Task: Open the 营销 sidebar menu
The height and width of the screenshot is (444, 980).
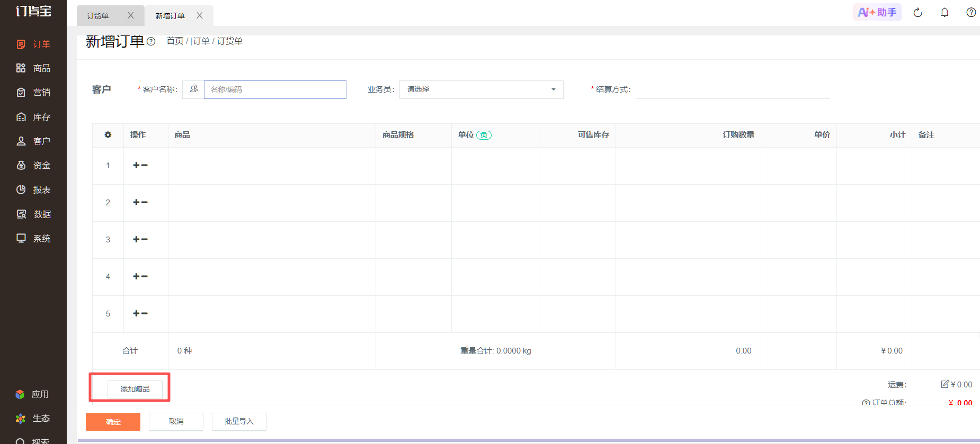Action: point(33,92)
